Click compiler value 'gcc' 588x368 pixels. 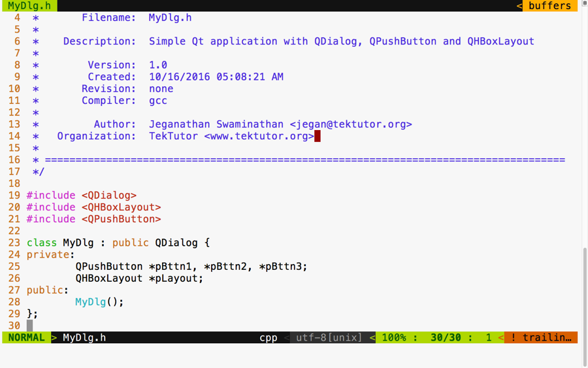coord(158,101)
